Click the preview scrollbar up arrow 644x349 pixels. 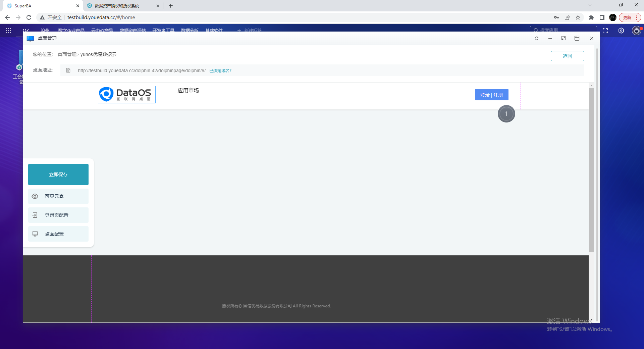(591, 86)
